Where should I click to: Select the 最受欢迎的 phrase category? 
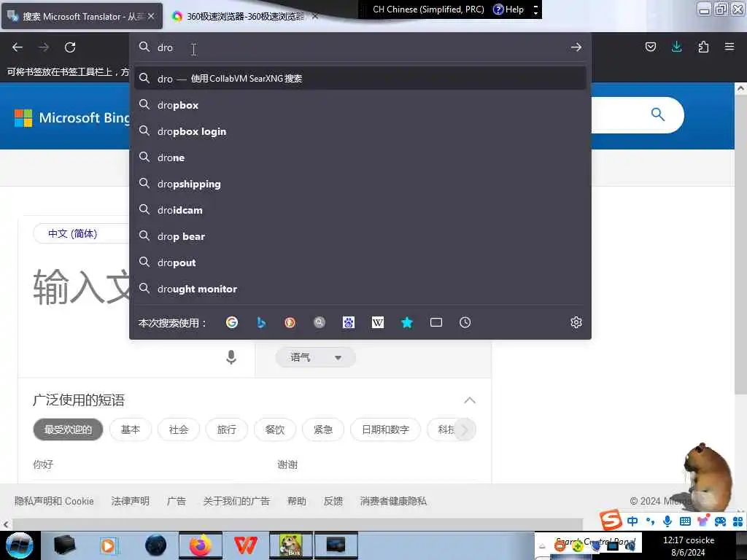[68, 429]
